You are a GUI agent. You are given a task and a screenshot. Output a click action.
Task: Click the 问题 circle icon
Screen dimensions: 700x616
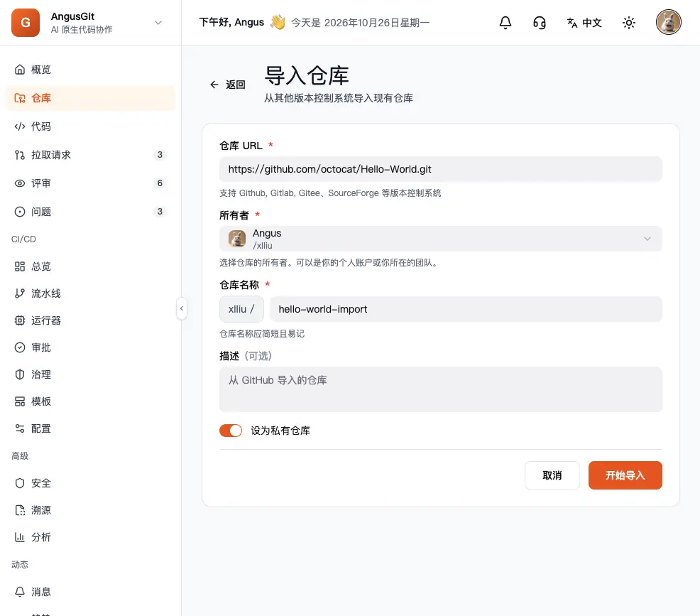[x=20, y=211]
